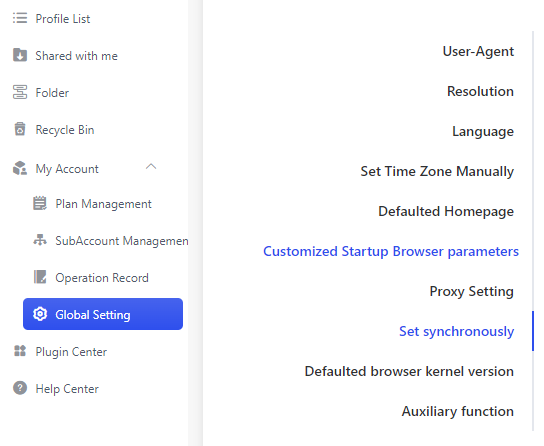This screenshot has height=446, width=544.
Task: Click the Operation Record notepad icon
Action: click(40, 277)
